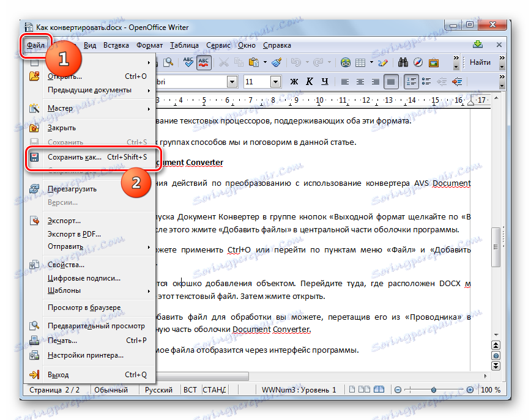Open the font name dropdown list
The width and height of the screenshot is (531, 420).
pos(232,81)
